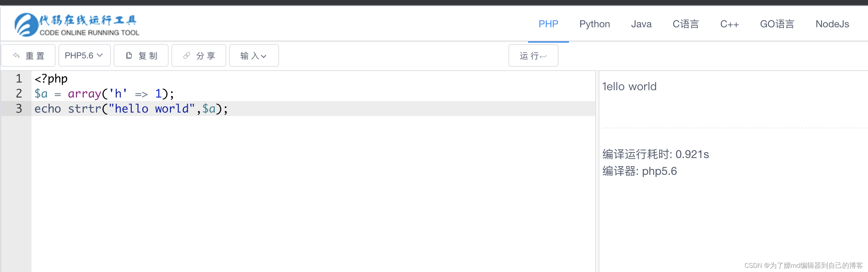The image size is (868, 272).
Task: Click the reset arrow icon beside 重置
Action: (x=16, y=55)
